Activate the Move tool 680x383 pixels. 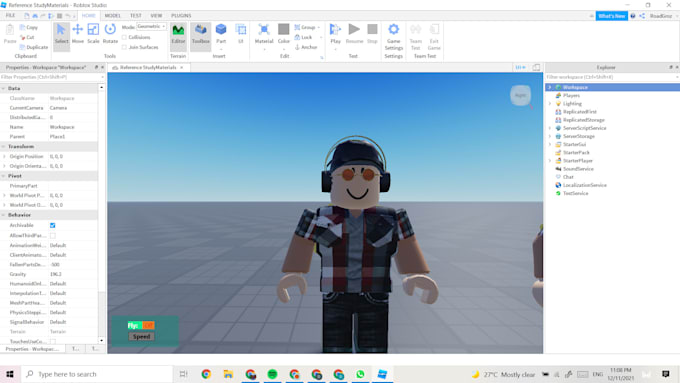coord(78,34)
